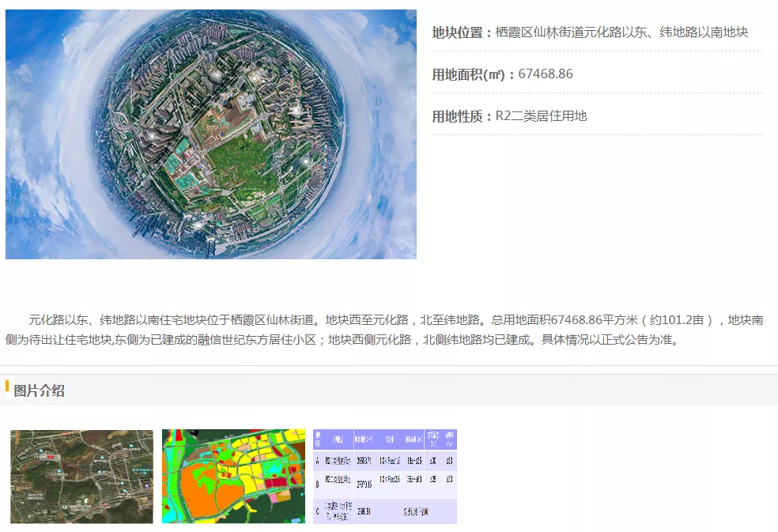Viewport: 778px width, 532px height.
Task: Click the 用地面积(㎡) label
Action: 470,74
